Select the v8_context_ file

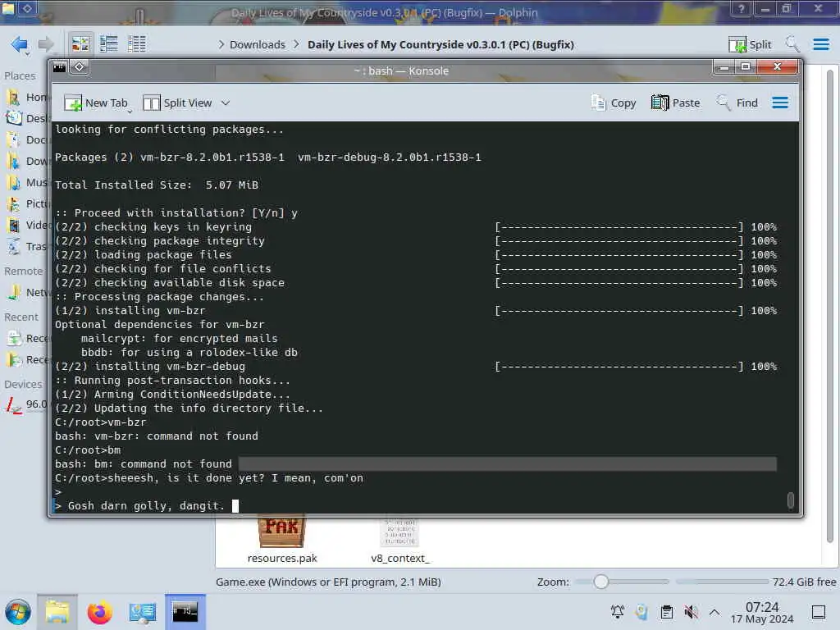tap(400, 540)
